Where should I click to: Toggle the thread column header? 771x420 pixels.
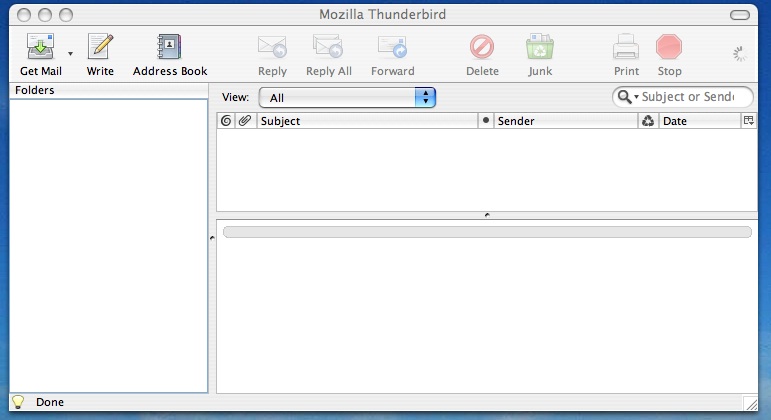[226, 121]
